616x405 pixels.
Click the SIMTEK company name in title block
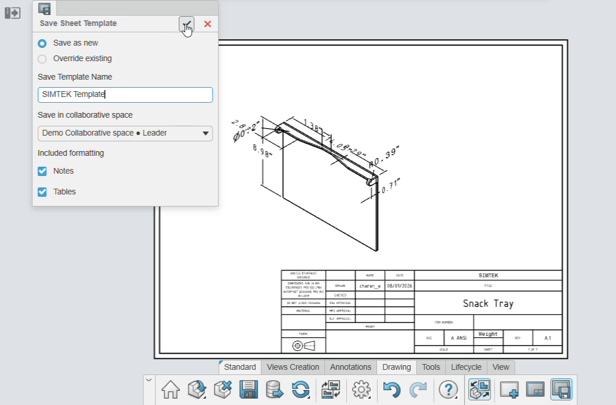pyautogui.click(x=488, y=275)
